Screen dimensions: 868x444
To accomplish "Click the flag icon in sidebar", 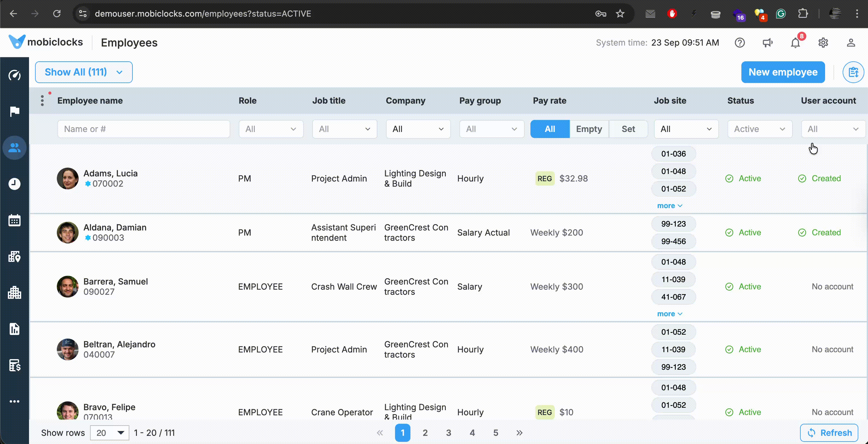I will coord(15,111).
